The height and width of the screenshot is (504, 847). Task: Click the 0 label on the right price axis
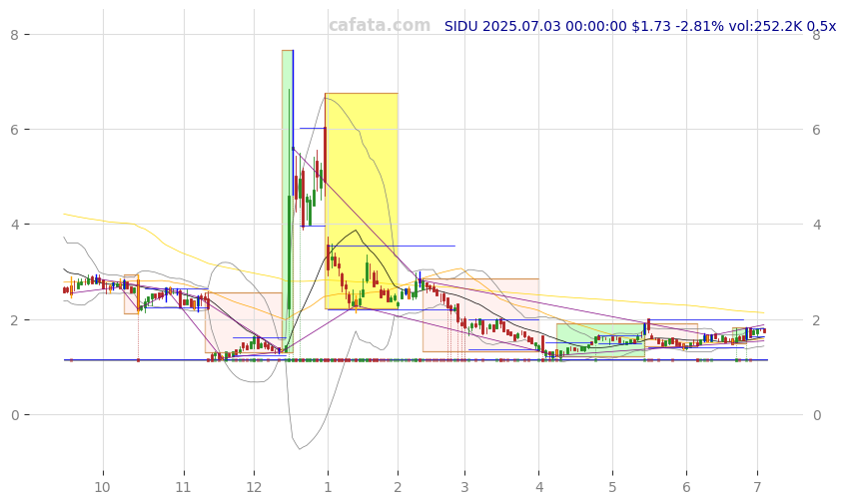(817, 415)
